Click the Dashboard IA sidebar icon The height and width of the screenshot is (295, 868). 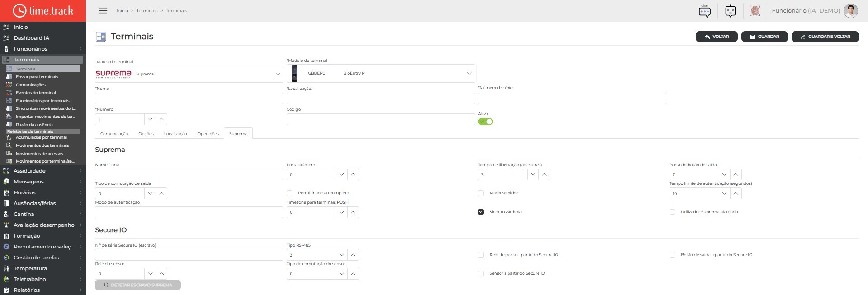click(x=6, y=38)
